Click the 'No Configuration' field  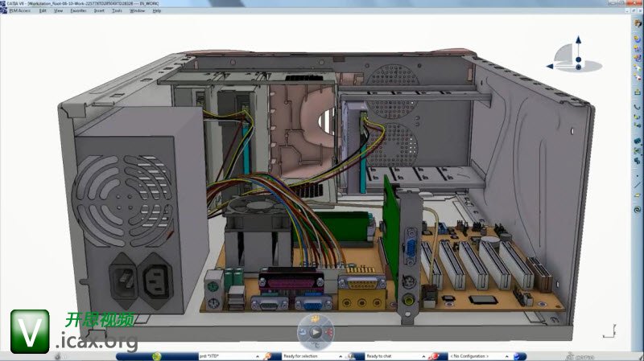pos(480,356)
